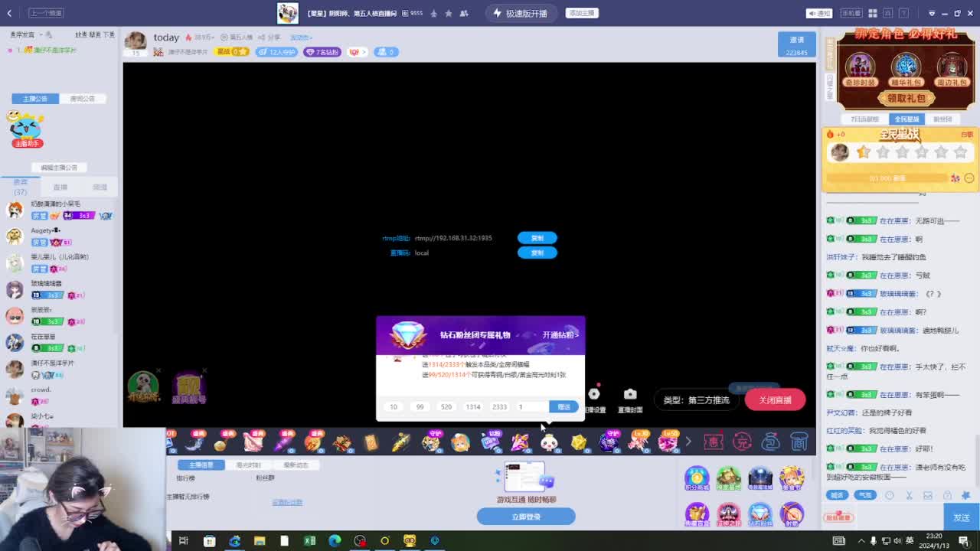The image size is (980, 551).
Task: Select gift quantity 520
Action: tap(446, 407)
